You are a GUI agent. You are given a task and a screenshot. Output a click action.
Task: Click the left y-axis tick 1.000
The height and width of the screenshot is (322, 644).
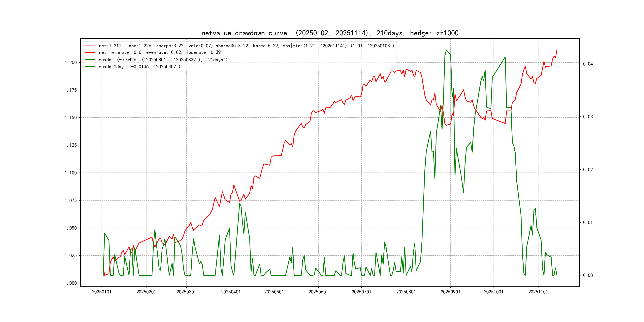[x=71, y=283]
